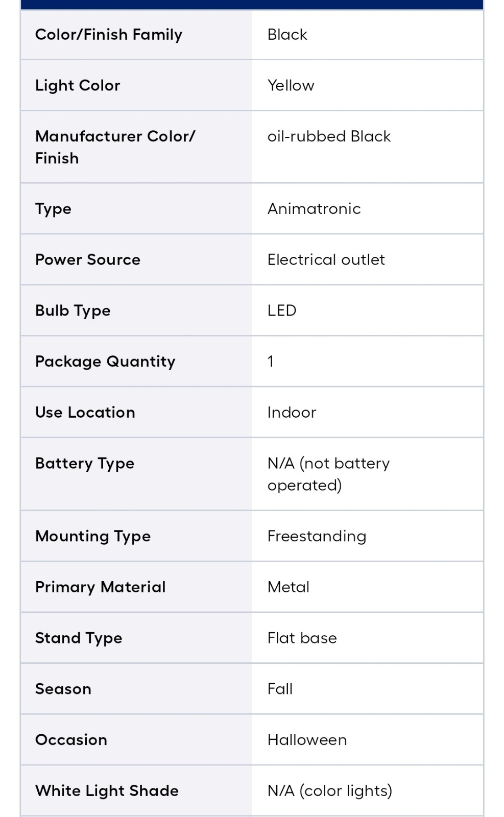The image size is (504, 817).
Task: Select the N/A (not battery operated) text
Action: click(328, 474)
